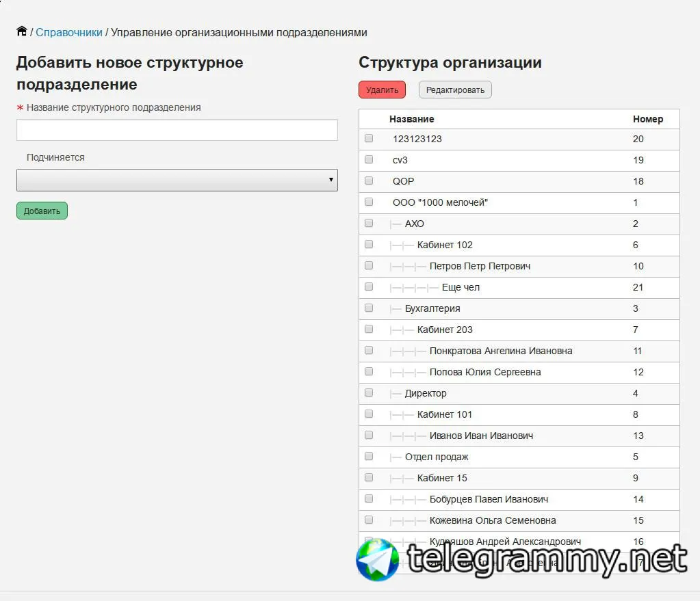Select Петров Петр Петрович in the tree
700x601 pixels.
(x=480, y=266)
